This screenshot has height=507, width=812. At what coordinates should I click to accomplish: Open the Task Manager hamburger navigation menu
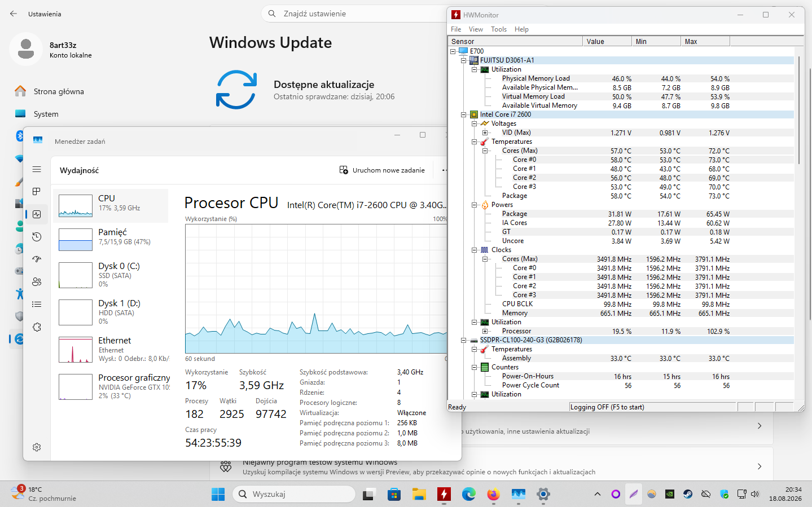tap(37, 169)
